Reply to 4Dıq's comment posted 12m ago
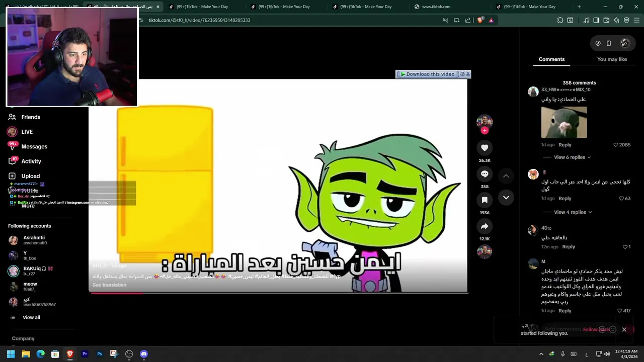This screenshot has height=362, width=644. 569,247
